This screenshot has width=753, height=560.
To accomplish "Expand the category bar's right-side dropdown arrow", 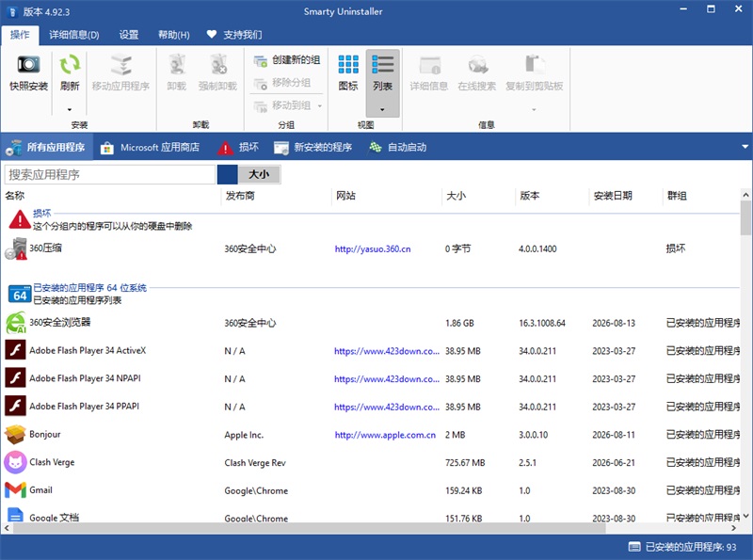I will (x=745, y=147).
